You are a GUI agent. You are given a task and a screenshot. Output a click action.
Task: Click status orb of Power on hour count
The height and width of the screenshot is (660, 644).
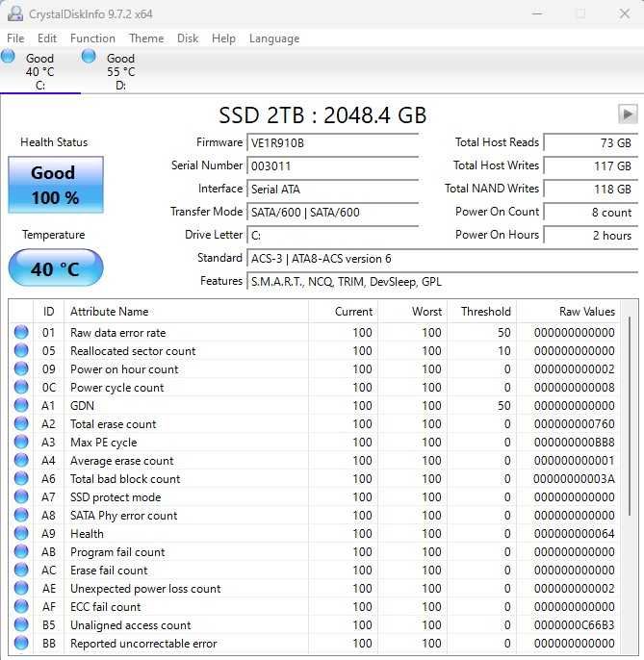(x=21, y=368)
